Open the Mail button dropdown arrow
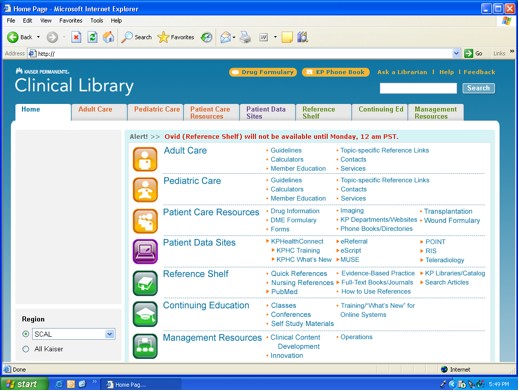The height and width of the screenshot is (391, 519). coord(234,37)
